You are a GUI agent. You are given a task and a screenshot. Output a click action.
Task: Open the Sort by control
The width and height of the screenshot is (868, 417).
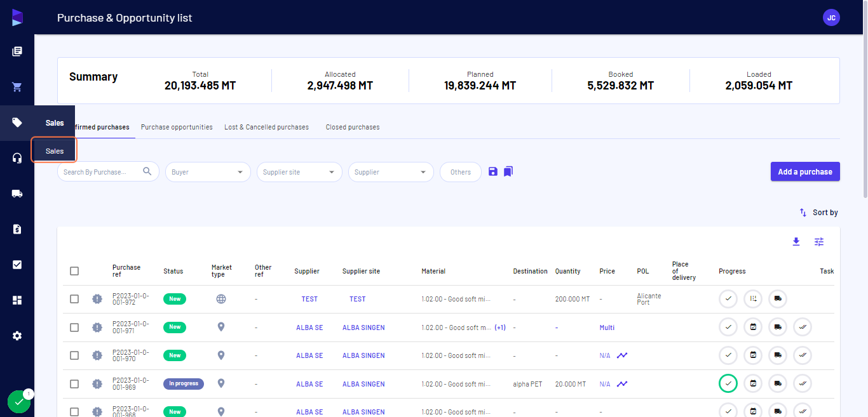818,213
